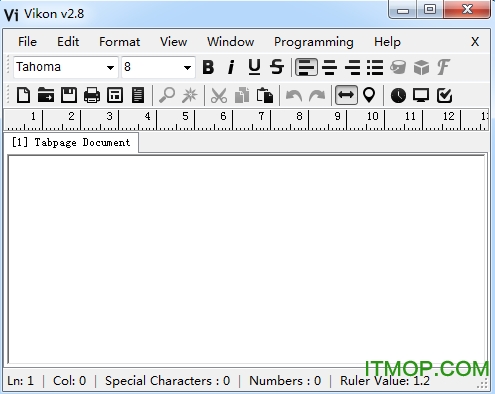This screenshot has height=394, width=495.
Task: Expand the Tahoma font dropdown
Action: (x=110, y=68)
